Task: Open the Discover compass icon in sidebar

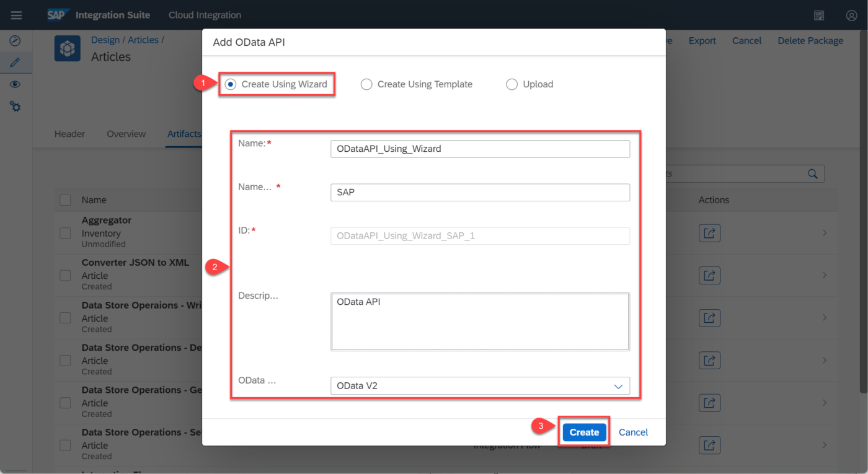Action: 15,41
